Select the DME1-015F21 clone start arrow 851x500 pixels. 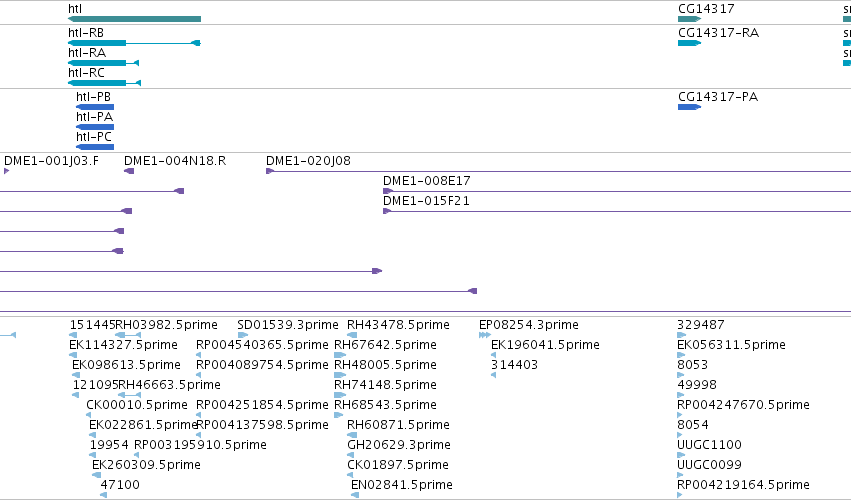pos(387,211)
